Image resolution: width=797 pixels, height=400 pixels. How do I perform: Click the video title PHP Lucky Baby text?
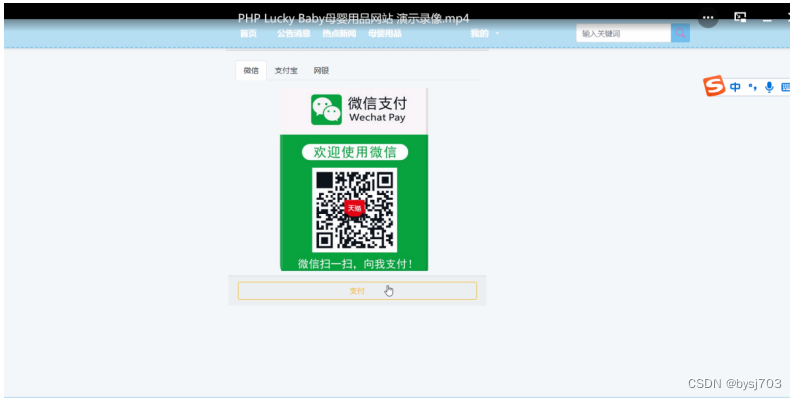353,18
